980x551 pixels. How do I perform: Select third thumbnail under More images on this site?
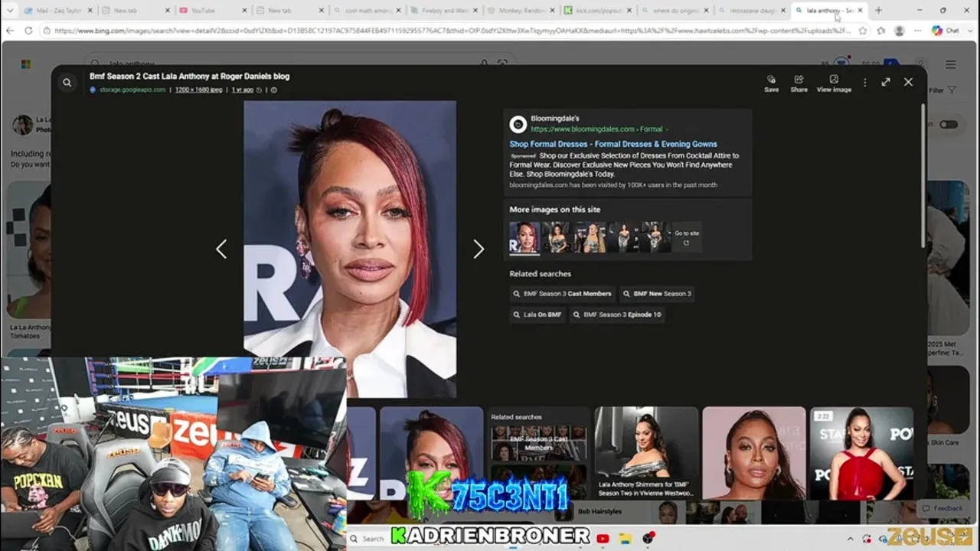pos(590,237)
